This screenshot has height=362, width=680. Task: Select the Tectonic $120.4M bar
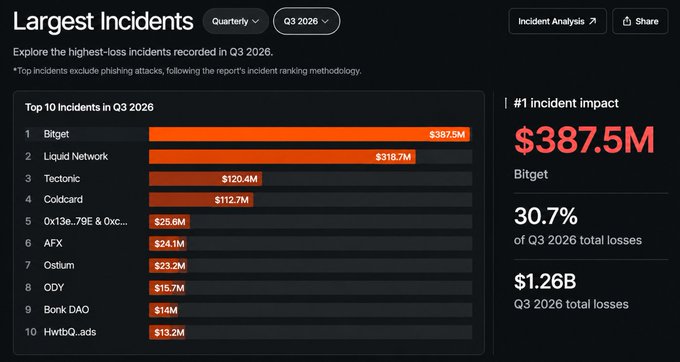click(x=206, y=179)
